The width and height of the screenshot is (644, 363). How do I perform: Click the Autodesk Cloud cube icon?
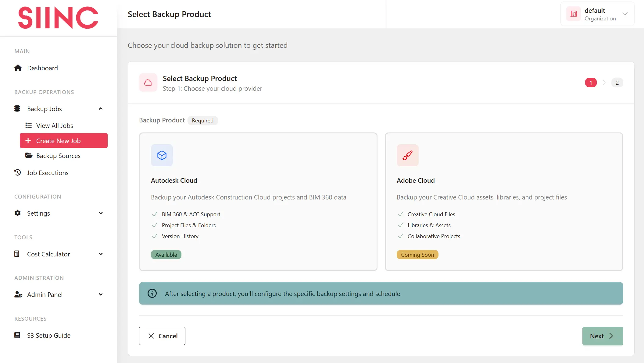(162, 155)
